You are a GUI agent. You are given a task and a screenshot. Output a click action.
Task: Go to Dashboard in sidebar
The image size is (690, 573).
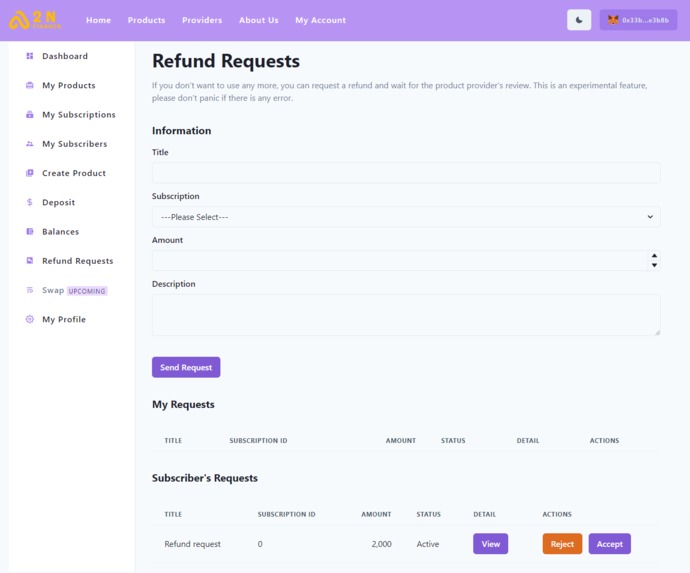[x=65, y=56]
